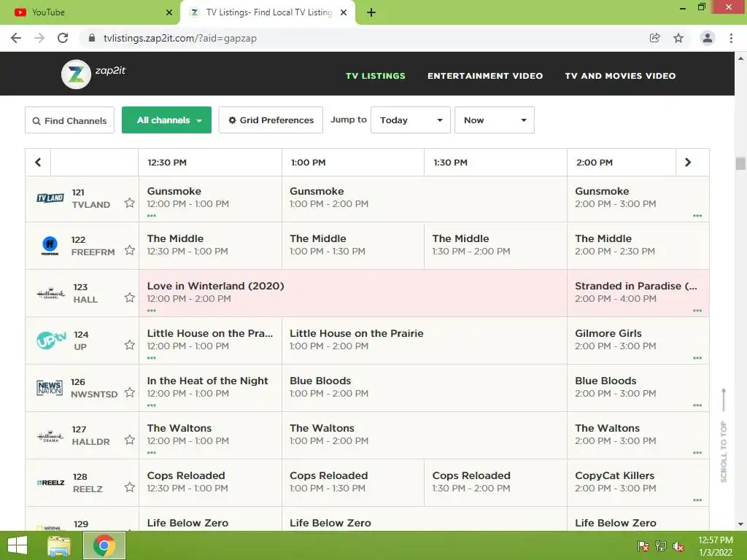
Task: Click the Find Channels button
Action: tap(69, 120)
